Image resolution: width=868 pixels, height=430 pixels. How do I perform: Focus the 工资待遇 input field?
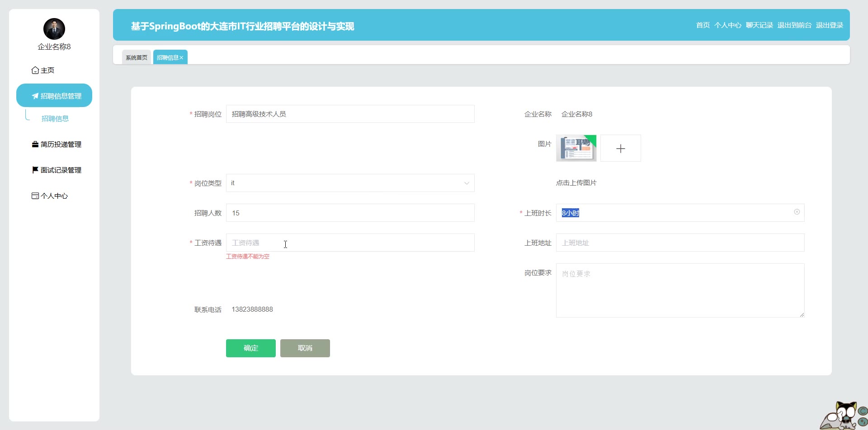[x=350, y=243]
